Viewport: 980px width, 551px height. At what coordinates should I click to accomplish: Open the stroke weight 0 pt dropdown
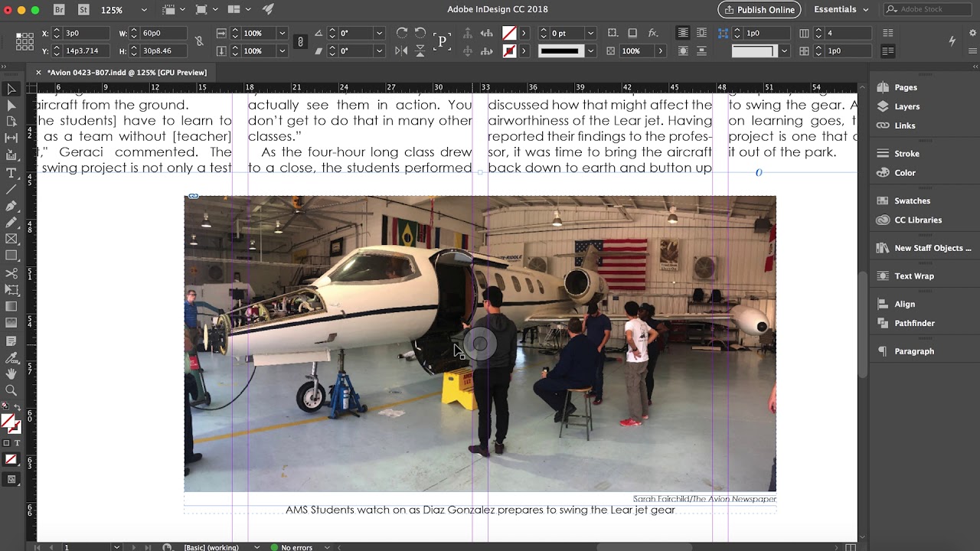point(590,33)
